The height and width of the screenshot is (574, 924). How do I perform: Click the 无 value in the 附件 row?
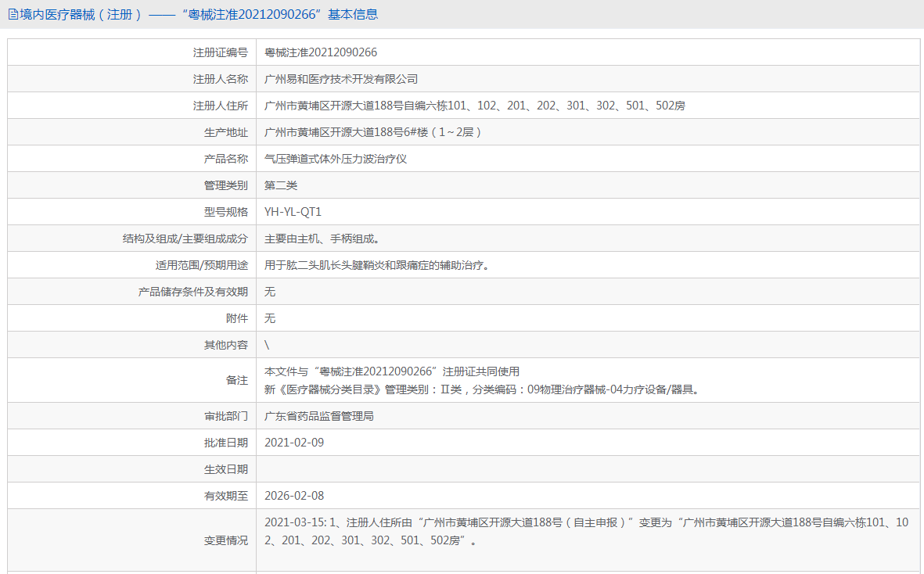pos(270,318)
